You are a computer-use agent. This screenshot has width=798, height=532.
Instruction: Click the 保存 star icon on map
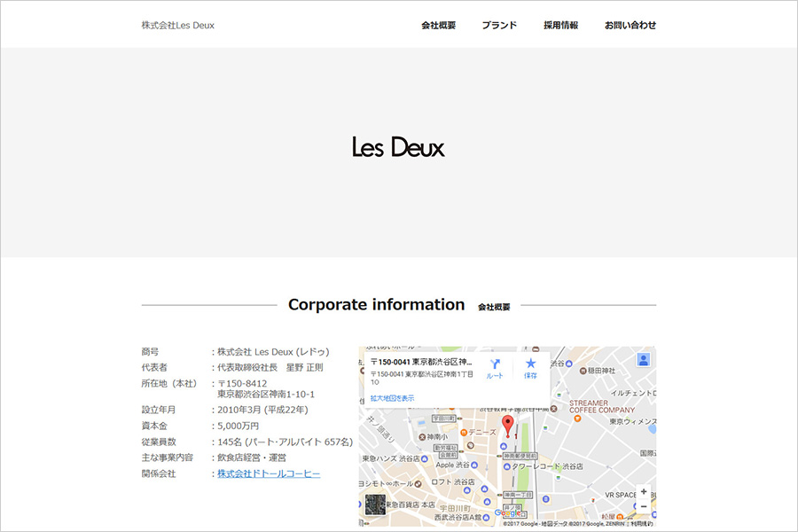[530, 364]
